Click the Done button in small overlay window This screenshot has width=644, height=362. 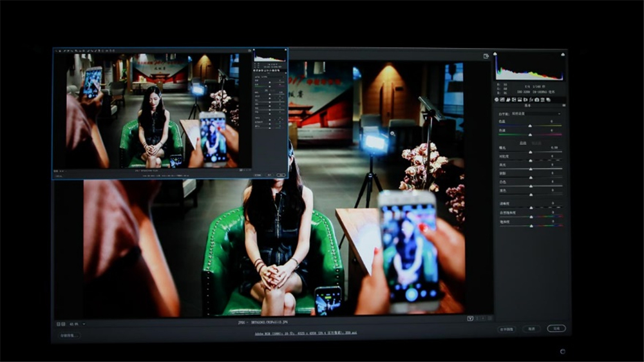pos(281,175)
